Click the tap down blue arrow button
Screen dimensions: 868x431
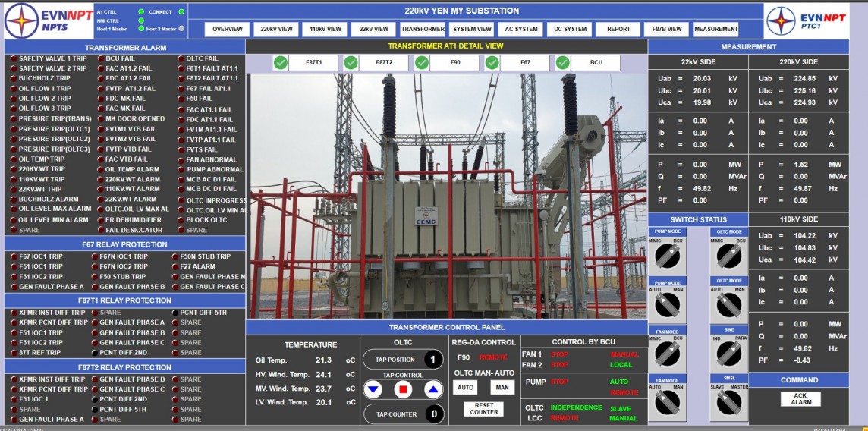tap(373, 390)
